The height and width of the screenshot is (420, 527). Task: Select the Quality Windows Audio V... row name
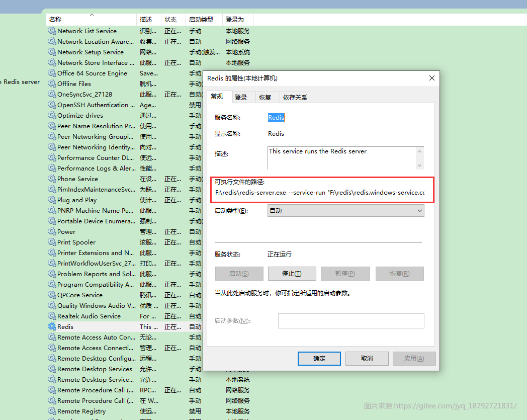[x=97, y=306]
